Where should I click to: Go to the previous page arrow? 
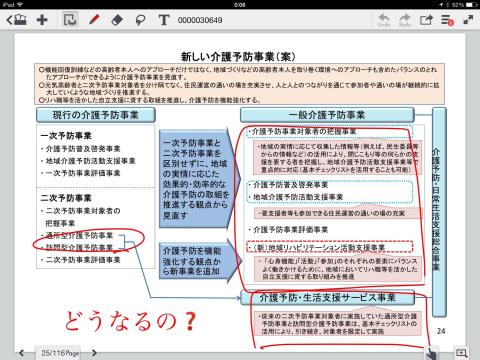(x=22, y=353)
